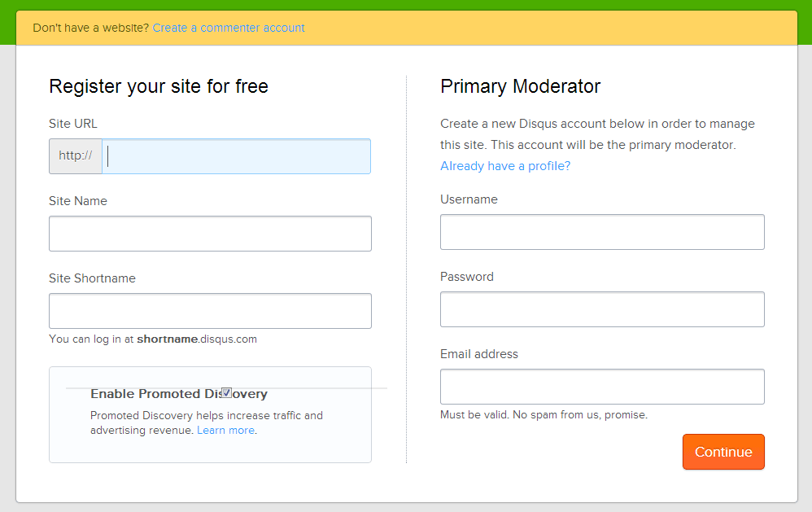This screenshot has width=812, height=512.
Task: Open the Learn more link
Action: point(226,430)
